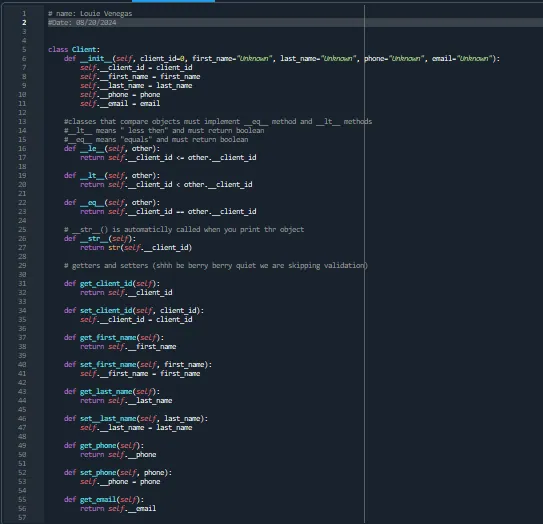The width and height of the screenshot is (543, 524).
Task: Click 'self.__last_name = last_name' on line 9
Action: [136, 86]
